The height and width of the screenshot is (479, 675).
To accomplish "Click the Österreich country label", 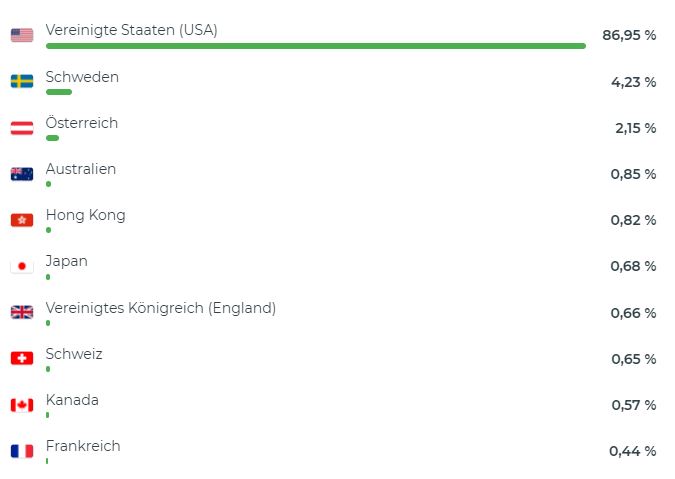I will pyautogui.click(x=82, y=122).
